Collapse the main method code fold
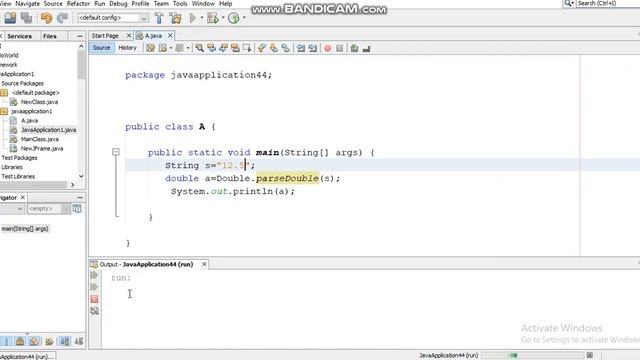The height and width of the screenshot is (360, 640). point(116,152)
